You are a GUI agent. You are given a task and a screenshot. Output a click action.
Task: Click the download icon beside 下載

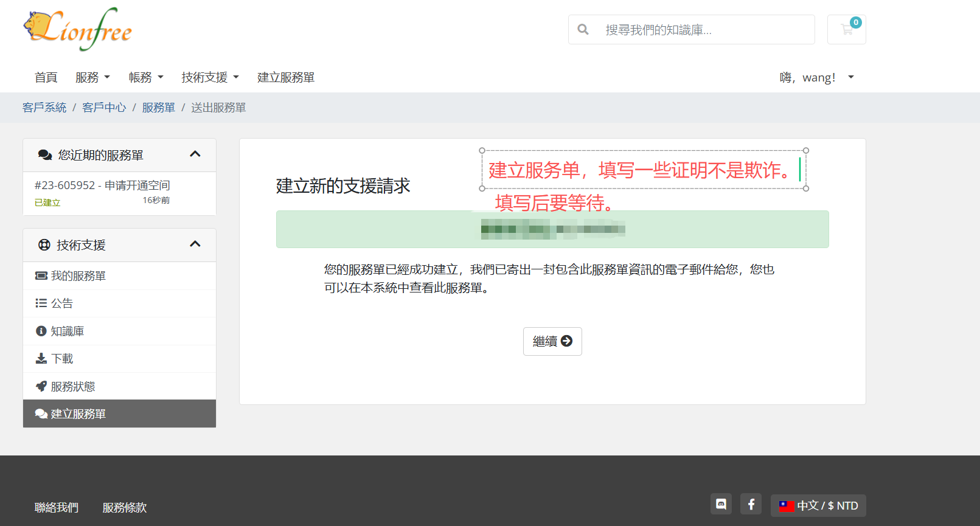41,358
